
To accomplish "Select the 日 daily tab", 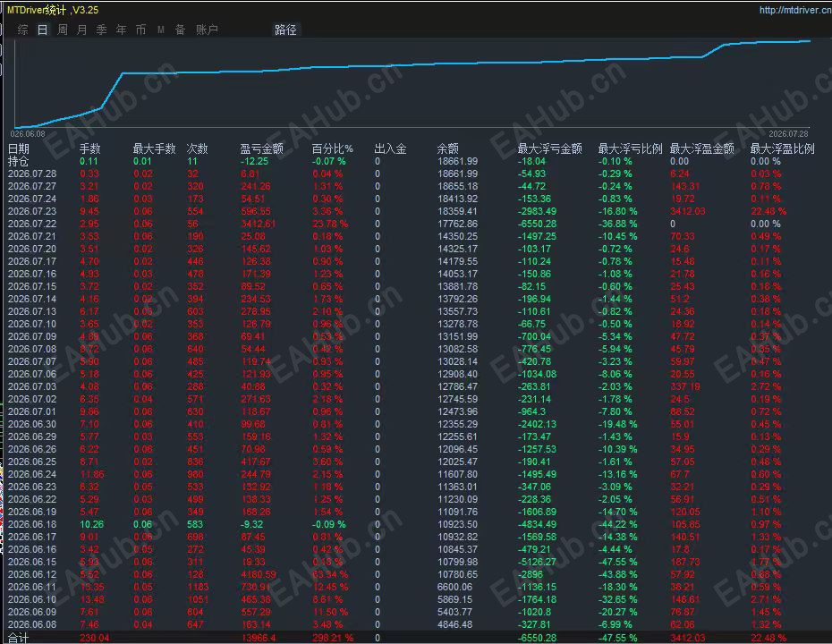I will (42, 30).
